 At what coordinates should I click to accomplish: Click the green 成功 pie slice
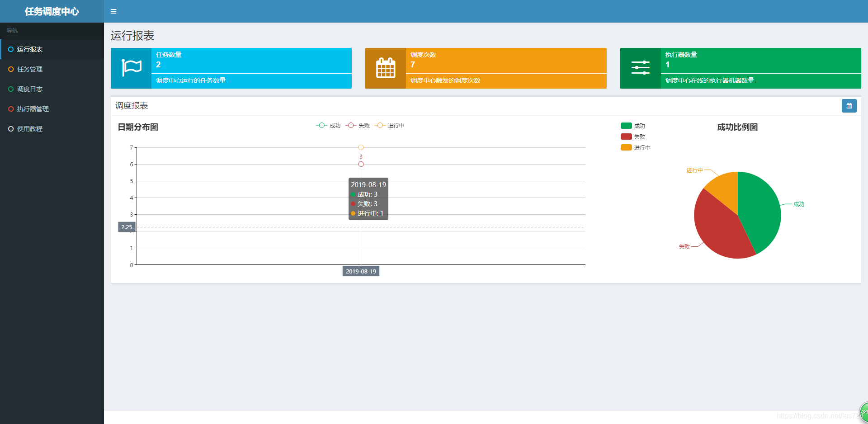click(x=759, y=210)
